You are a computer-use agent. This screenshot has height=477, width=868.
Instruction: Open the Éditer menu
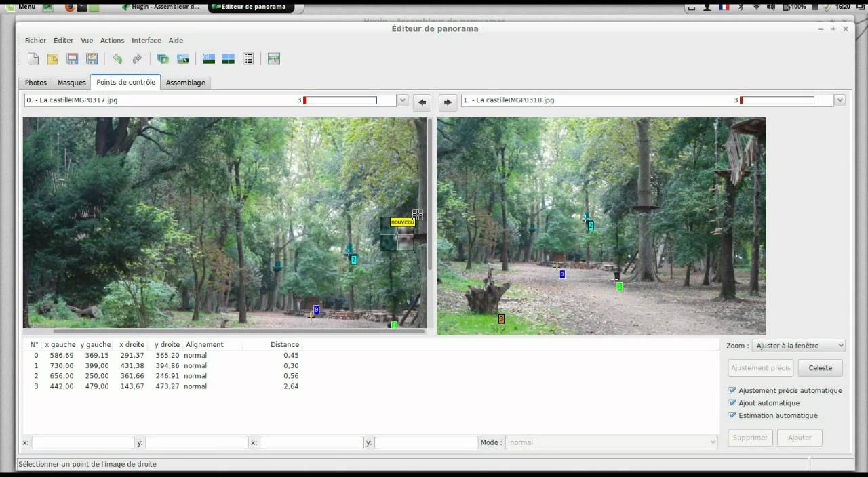(63, 41)
